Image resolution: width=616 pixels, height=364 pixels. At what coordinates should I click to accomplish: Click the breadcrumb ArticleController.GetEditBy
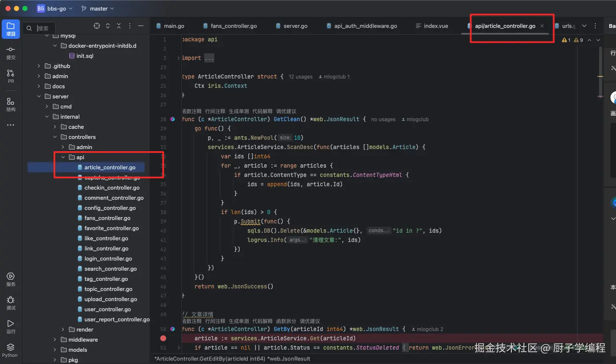(233, 359)
